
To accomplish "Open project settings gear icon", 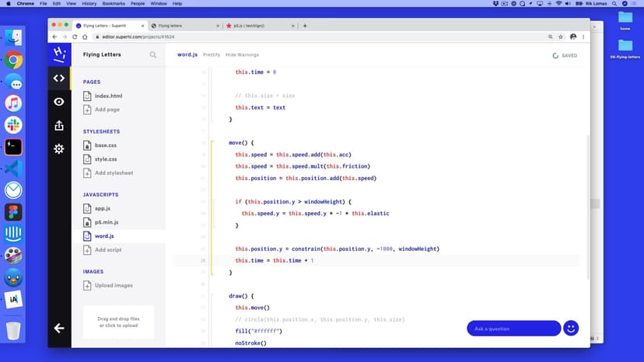I will tap(59, 148).
